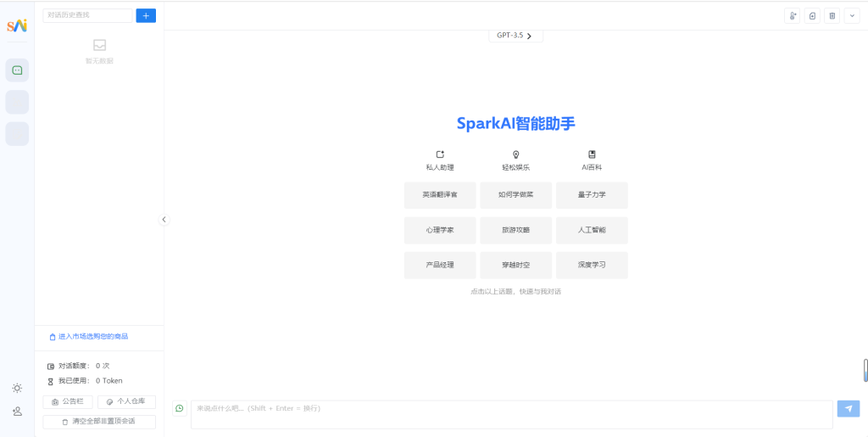Viewport: 868px width, 437px height.
Task: Click the 对话历史查找 search field
Action: click(x=87, y=15)
